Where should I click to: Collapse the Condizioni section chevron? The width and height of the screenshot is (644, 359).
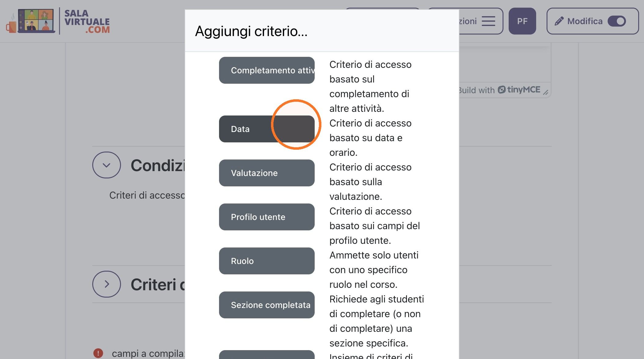pos(106,165)
